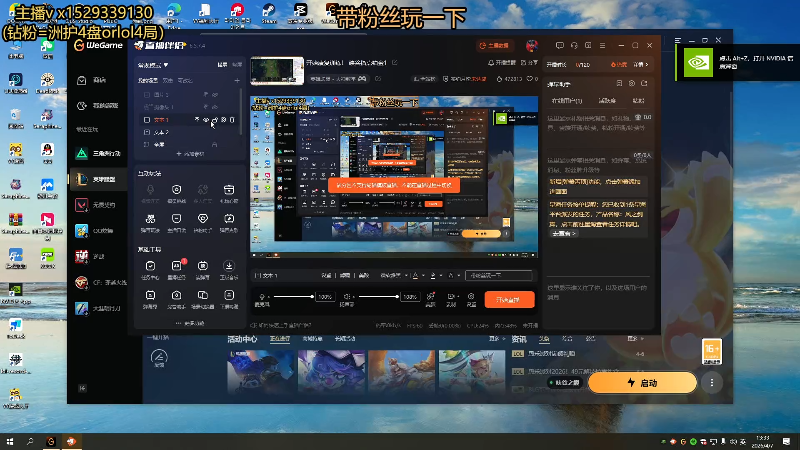The image size is (800, 450).
Task: Select 无畏契约 game in WeGame sidebar
Action: (96, 205)
